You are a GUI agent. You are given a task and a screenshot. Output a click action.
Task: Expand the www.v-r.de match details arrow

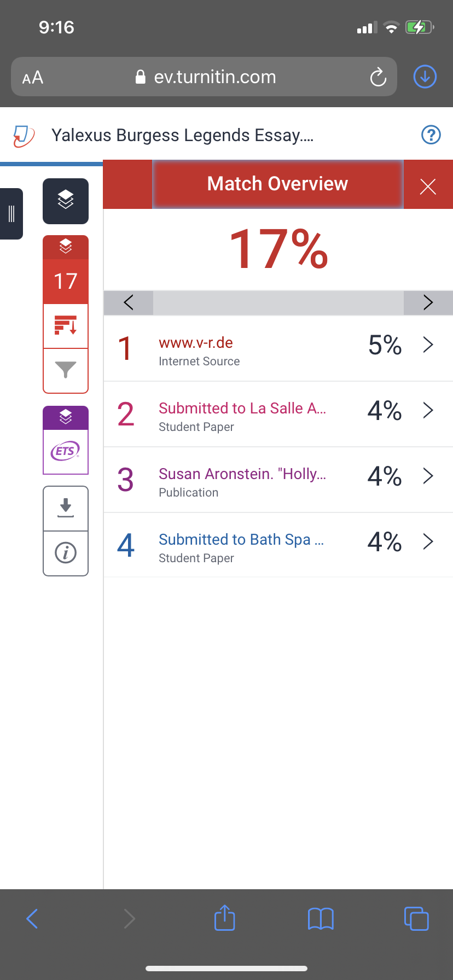tap(428, 345)
